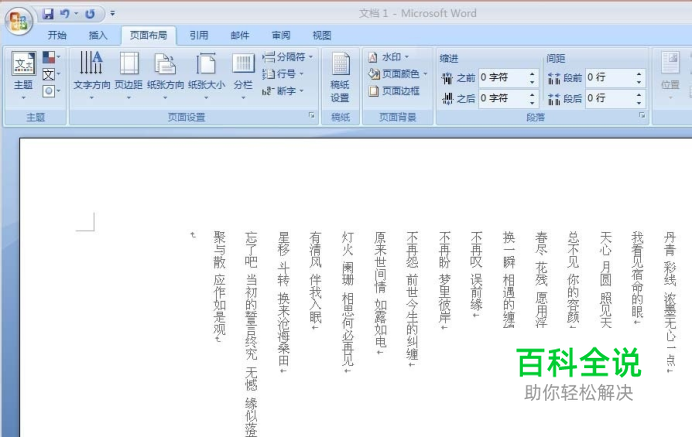Decrease the 之后 indent value
This screenshot has width=692, height=437.
[532, 102]
